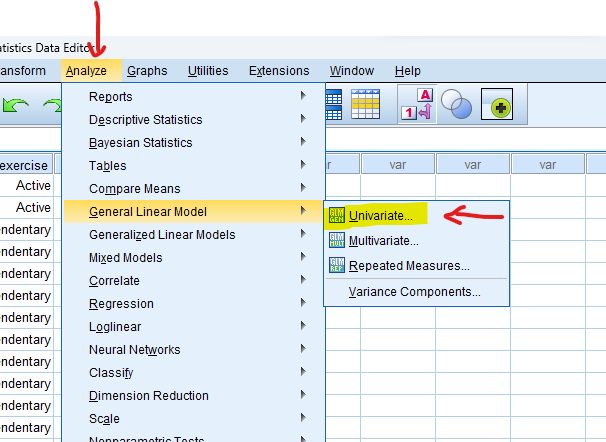The width and height of the screenshot is (606, 442).
Task: Select Variance Components menu entry
Action: tap(414, 292)
